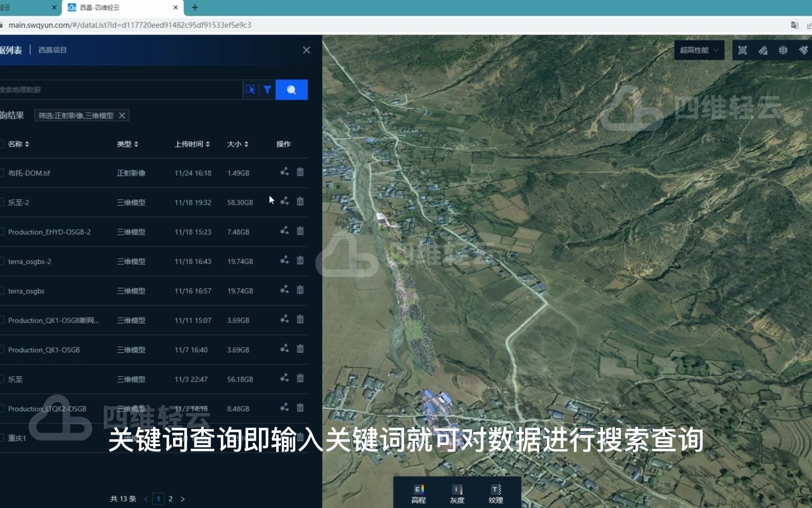Click the search geographic data input field
The height and width of the screenshot is (508, 812).
click(x=120, y=89)
